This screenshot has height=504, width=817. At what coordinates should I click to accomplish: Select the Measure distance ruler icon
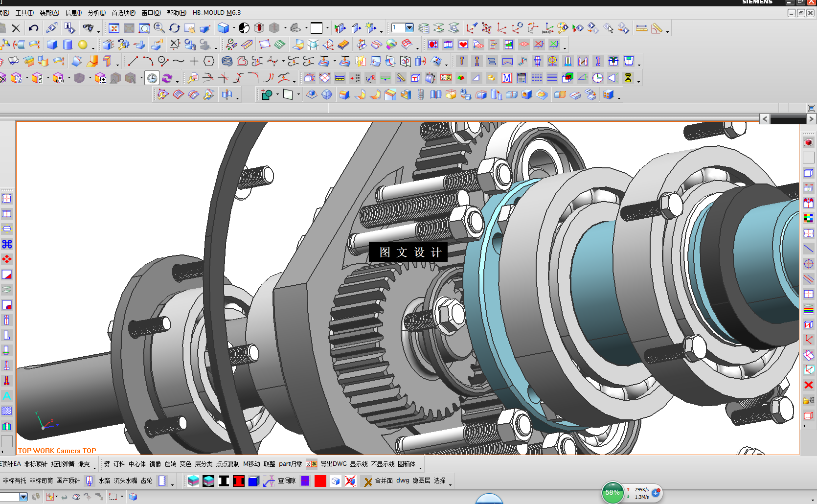[x=641, y=28]
